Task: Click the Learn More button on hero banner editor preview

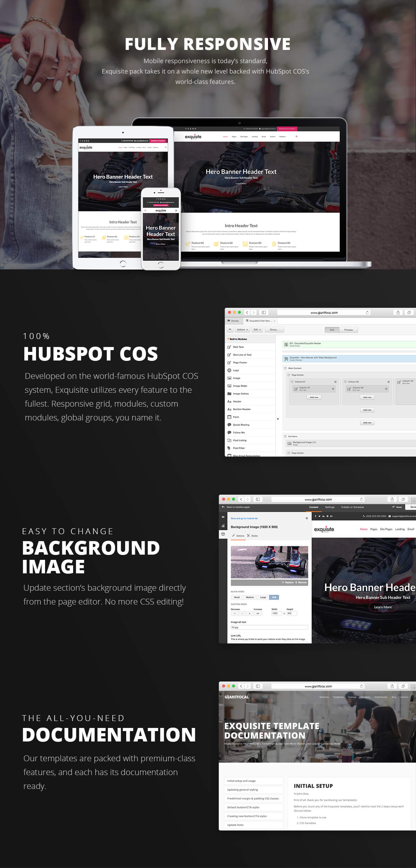Action: (383, 607)
